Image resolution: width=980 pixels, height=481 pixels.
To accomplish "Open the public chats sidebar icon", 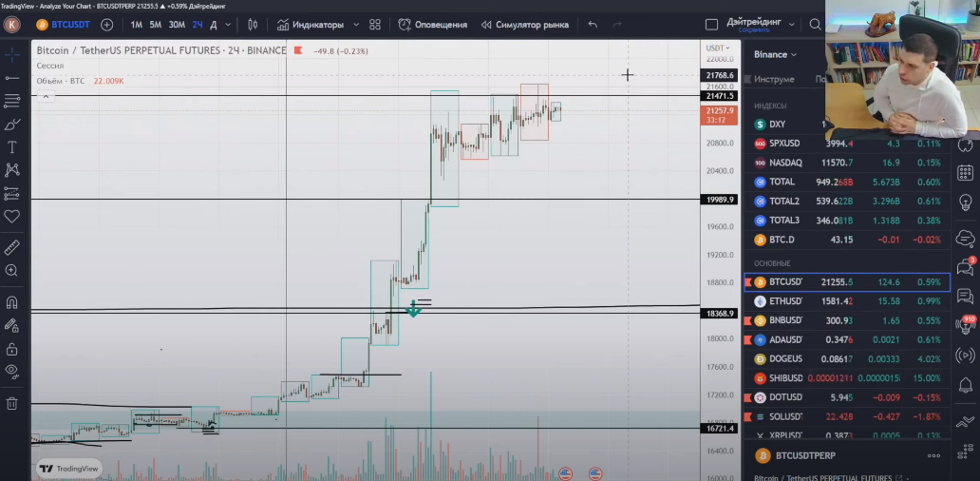I will pos(965,237).
